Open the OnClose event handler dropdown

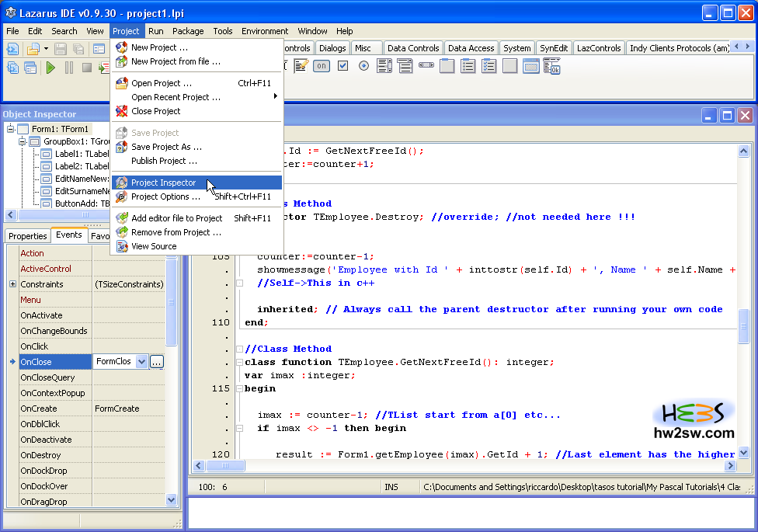141,362
